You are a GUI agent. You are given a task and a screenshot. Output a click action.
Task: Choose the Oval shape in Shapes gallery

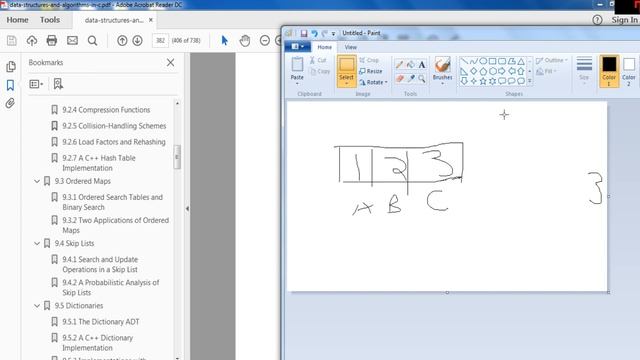tap(483, 61)
